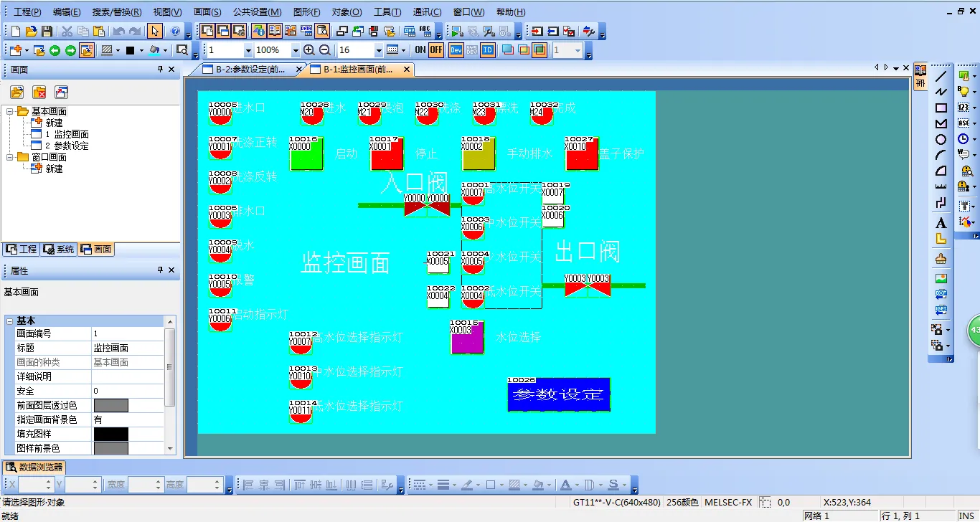The image size is (980, 522).
Task: Click the Paste clipboard icon
Action: point(99,31)
